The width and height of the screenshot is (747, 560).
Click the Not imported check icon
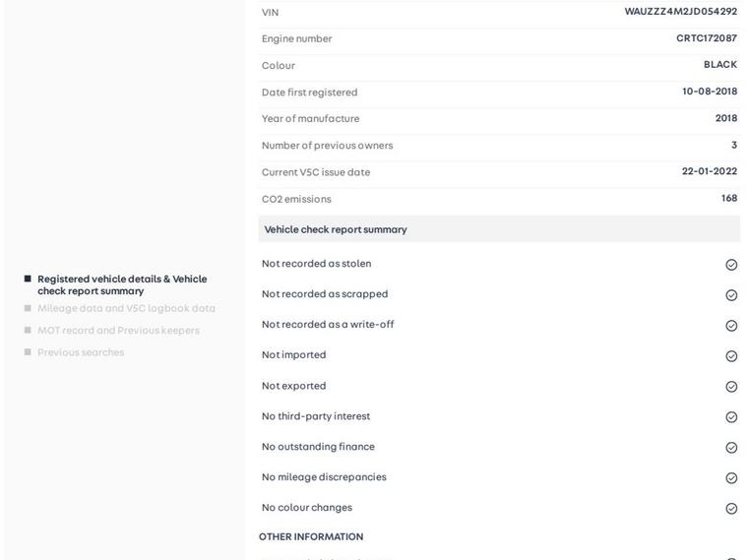tap(731, 356)
